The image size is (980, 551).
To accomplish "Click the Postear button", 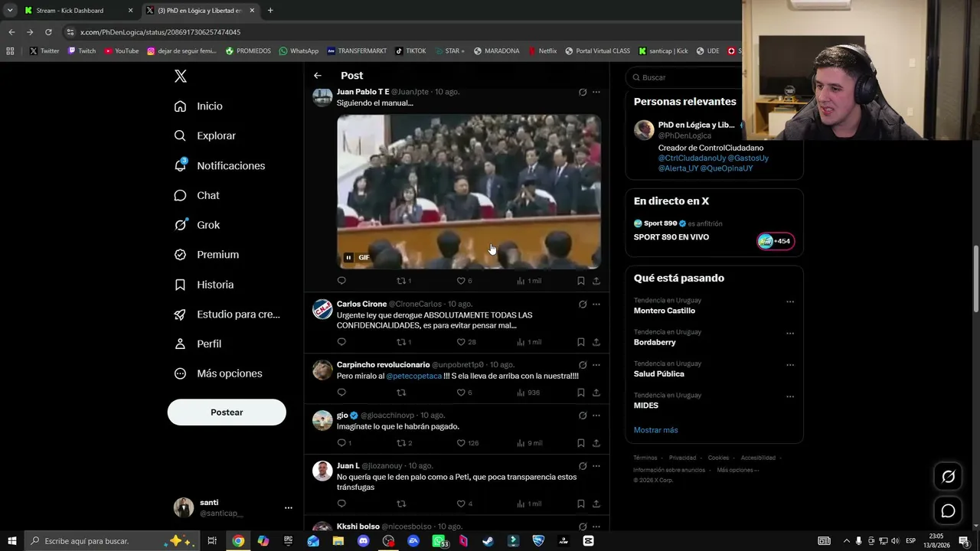I will [227, 412].
